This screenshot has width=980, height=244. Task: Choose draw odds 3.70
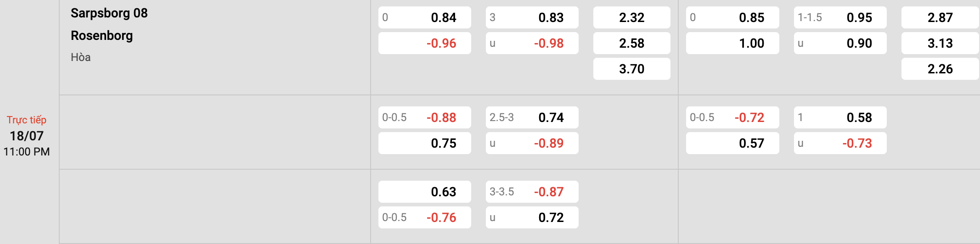[x=632, y=69]
